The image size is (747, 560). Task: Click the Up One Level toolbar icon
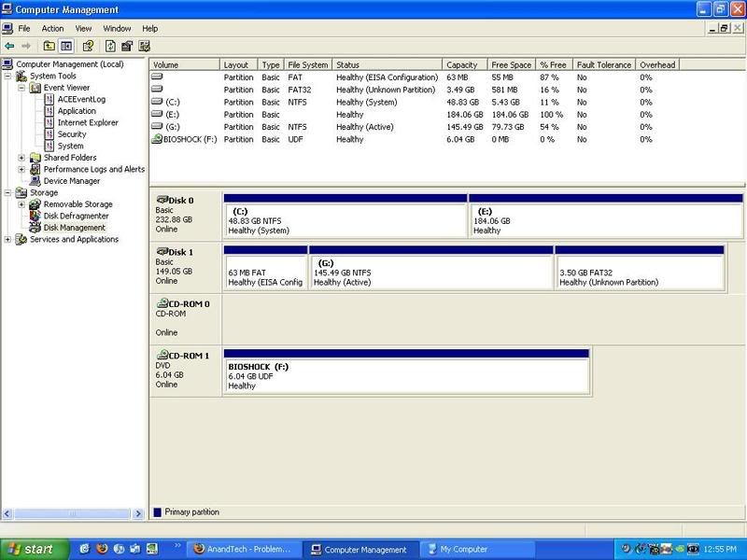coord(49,46)
